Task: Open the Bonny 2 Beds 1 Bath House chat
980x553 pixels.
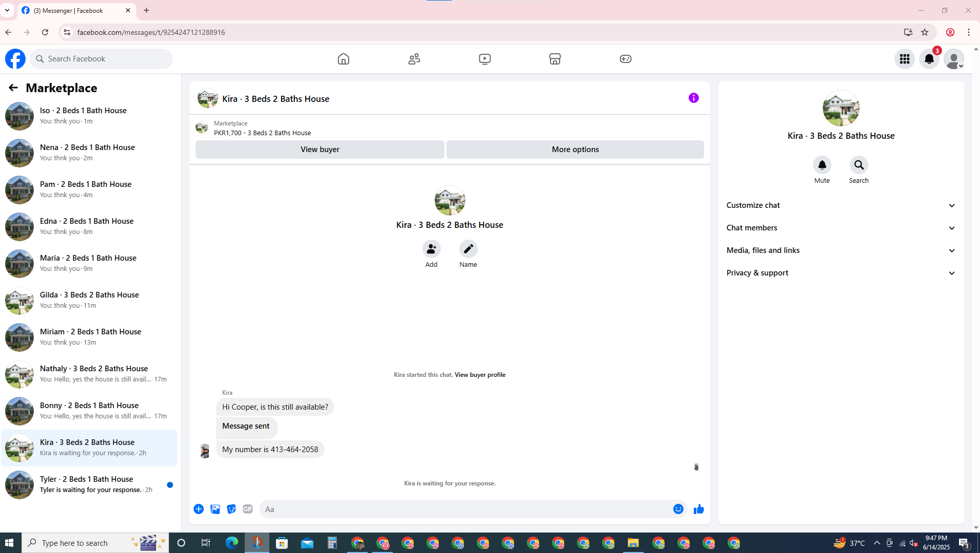Action: click(89, 411)
